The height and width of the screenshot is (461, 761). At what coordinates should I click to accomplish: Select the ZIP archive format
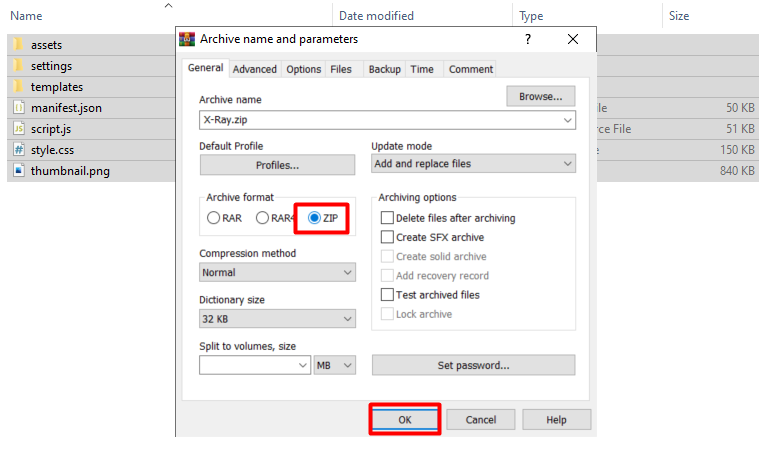coord(316,218)
